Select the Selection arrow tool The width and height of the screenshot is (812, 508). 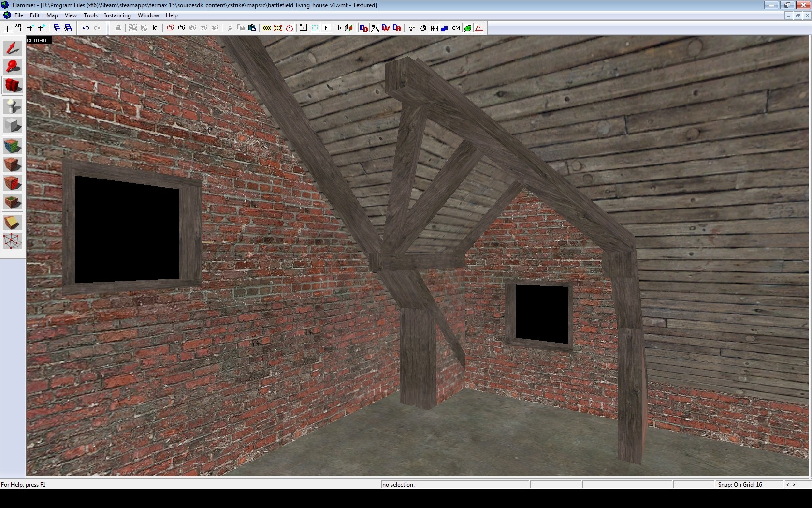point(13,48)
